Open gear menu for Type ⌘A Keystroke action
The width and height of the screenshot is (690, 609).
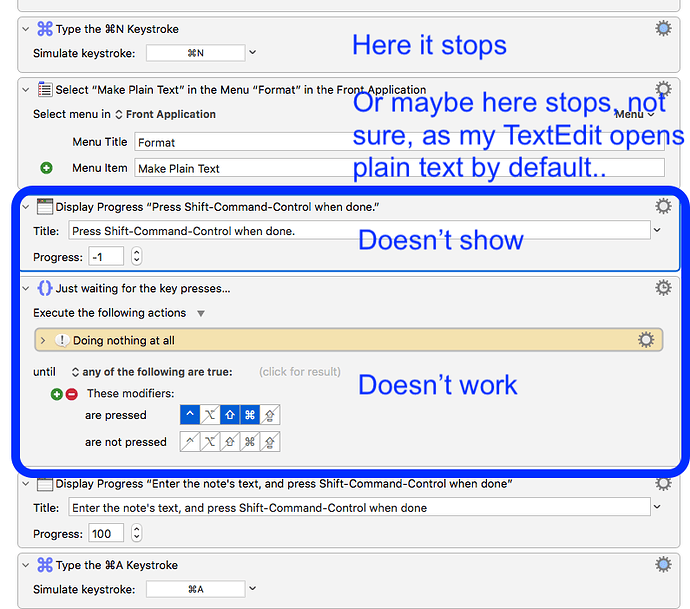coord(663,565)
